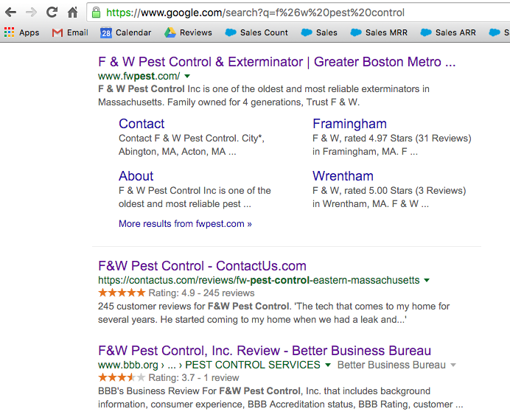Image resolution: width=510 pixels, height=420 pixels.
Task: Click More results from fwpest.com
Action: 185,224
